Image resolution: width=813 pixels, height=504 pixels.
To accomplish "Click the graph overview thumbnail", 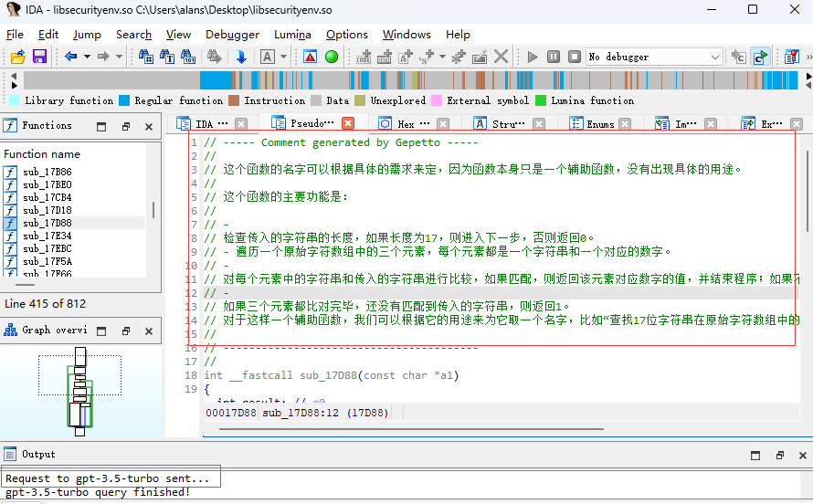I will point(80,392).
